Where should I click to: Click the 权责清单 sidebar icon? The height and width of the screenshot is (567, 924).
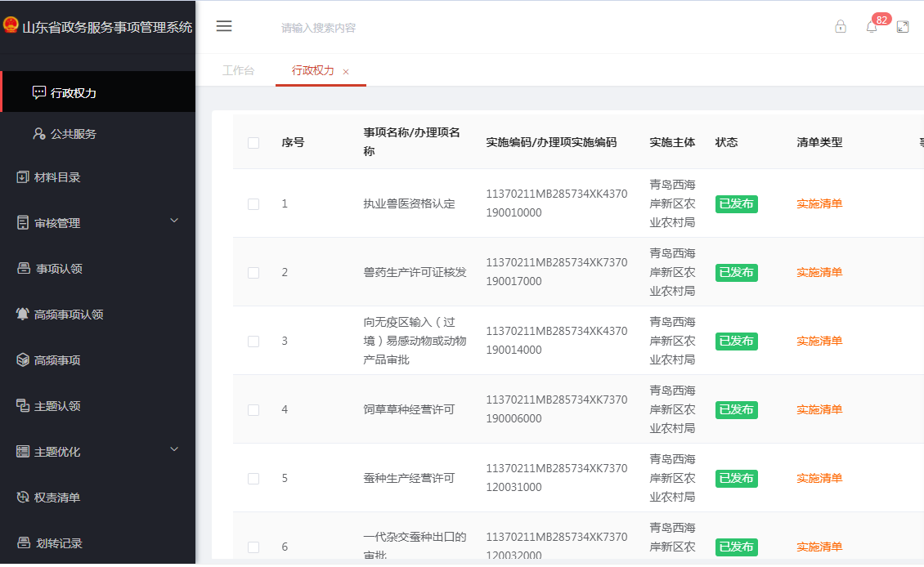[x=23, y=498]
